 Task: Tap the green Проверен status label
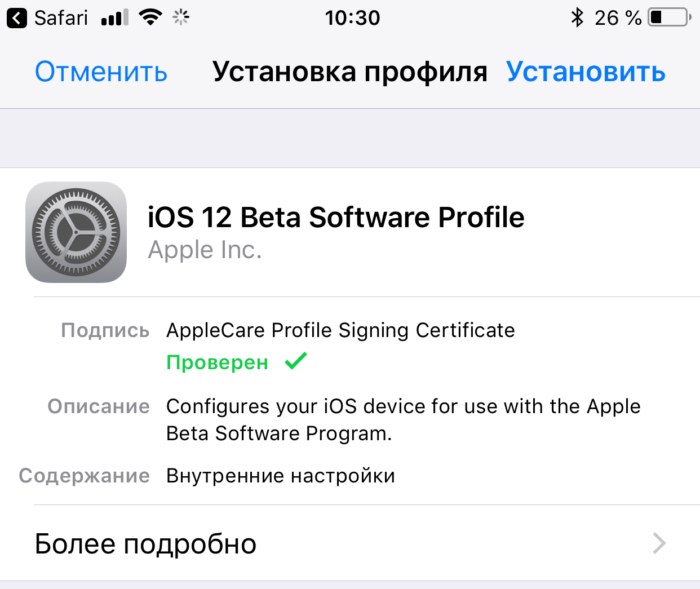click(x=217, y=362)
